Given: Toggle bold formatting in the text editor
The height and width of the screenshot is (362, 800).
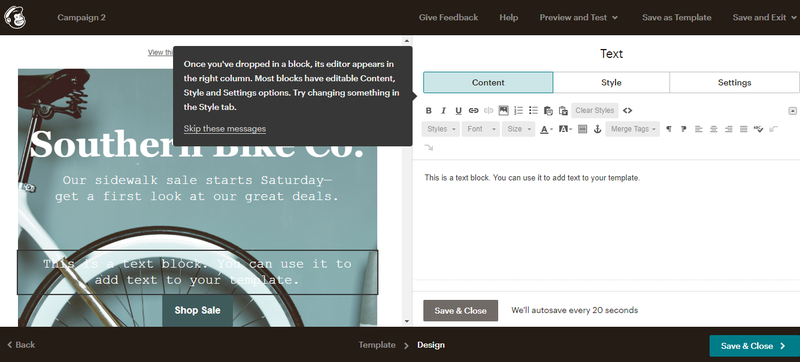Looking at the screenshot, I should tap(429, 111).
